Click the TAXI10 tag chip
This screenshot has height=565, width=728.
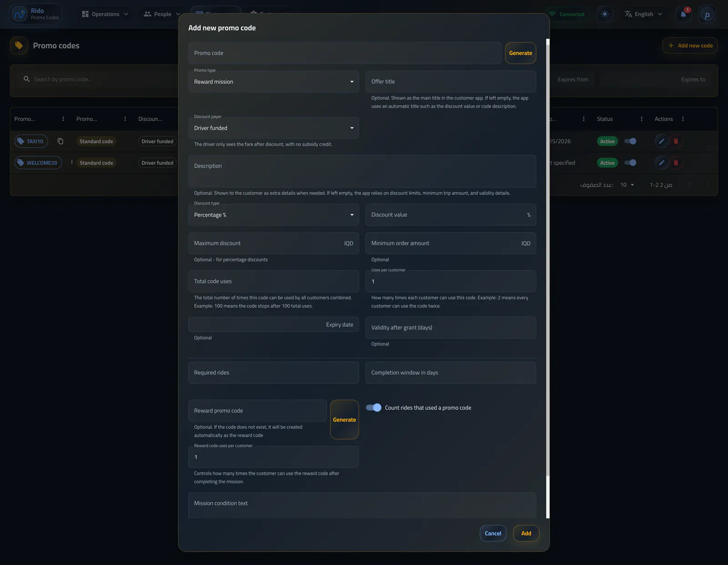point(31,141)
